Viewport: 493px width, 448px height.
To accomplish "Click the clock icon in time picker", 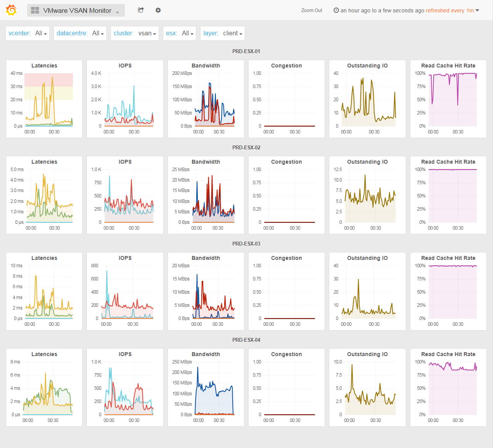I will click(x=336, y=10).
